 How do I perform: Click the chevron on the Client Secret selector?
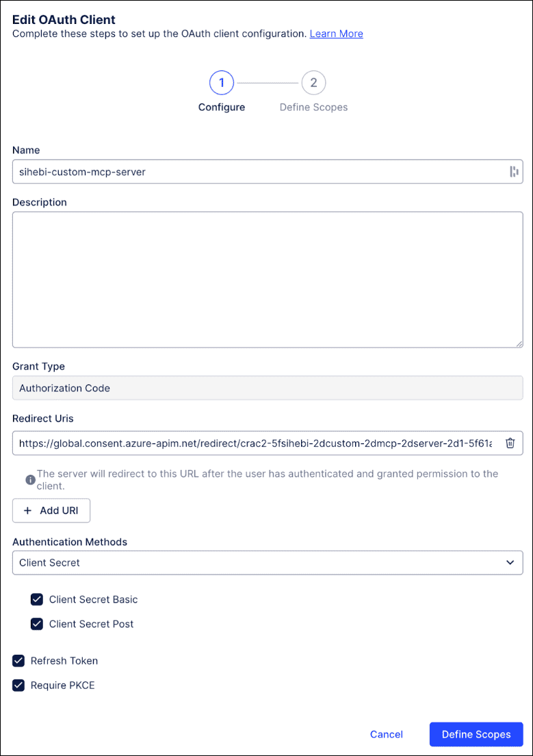[x=510, y=562]
